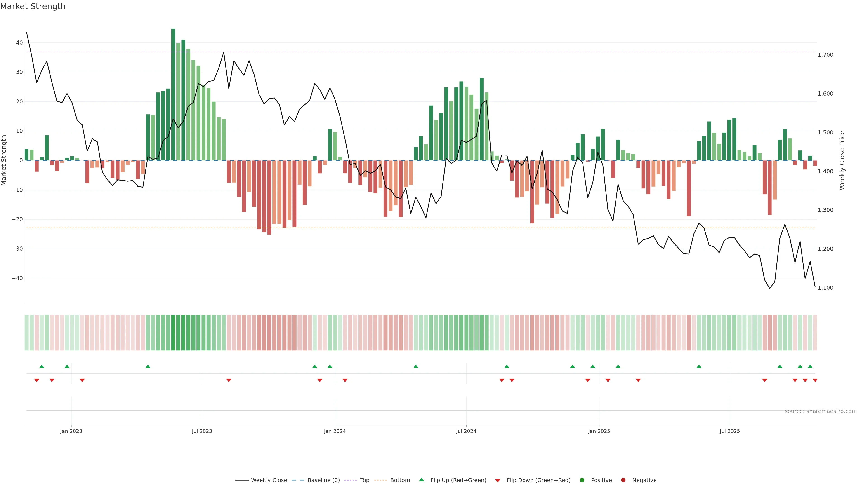The width and height of the screenshot is (868, 488).
Task: Click the Market Strength chart title
Action: click(x=33, y=6)
